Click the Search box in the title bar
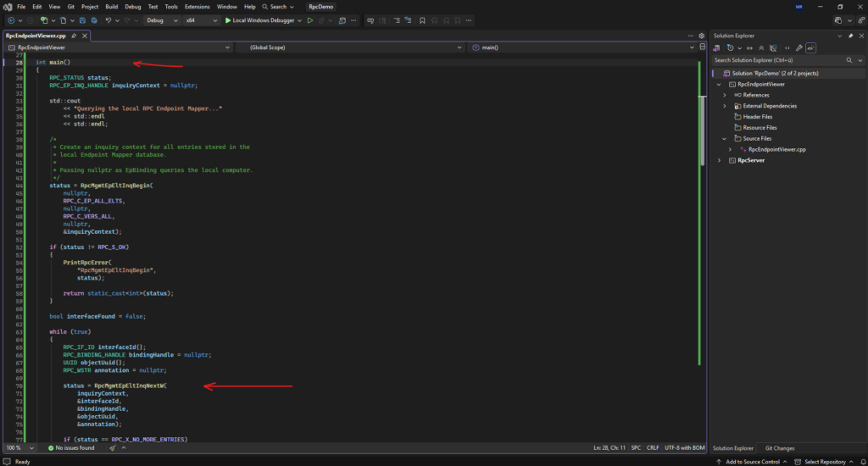Screen dimensions: 868x466 pos(278,7)
